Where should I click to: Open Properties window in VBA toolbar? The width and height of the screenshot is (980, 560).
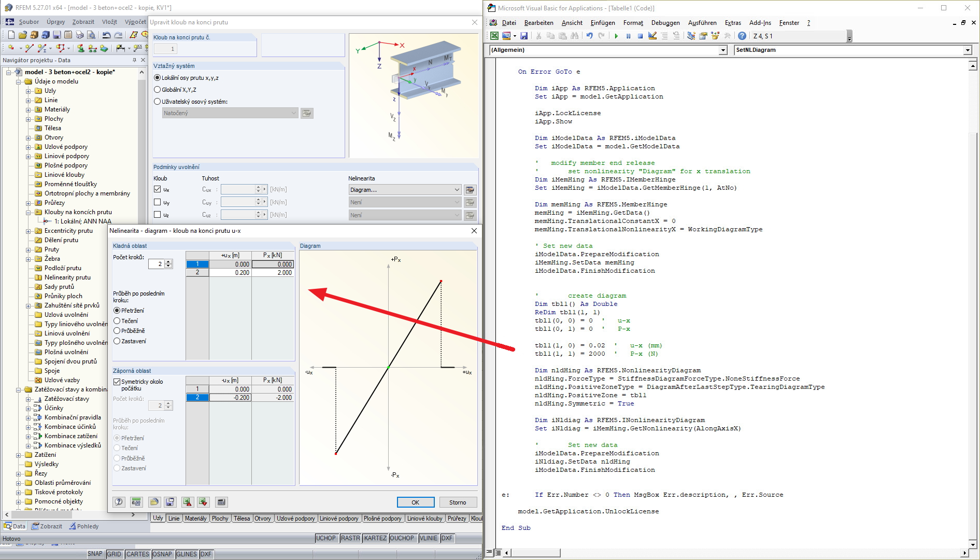click(x=703, y=36)
